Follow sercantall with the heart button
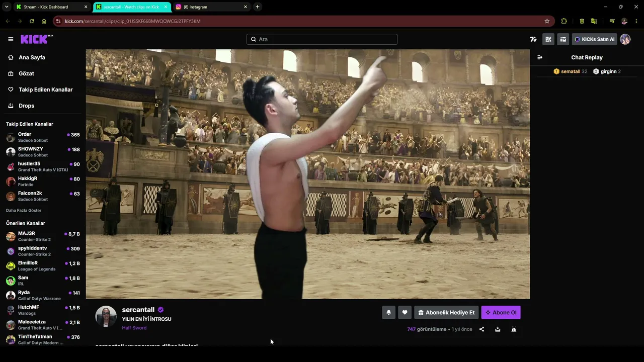This screenshot has width=644, height=362. (405, 312)
